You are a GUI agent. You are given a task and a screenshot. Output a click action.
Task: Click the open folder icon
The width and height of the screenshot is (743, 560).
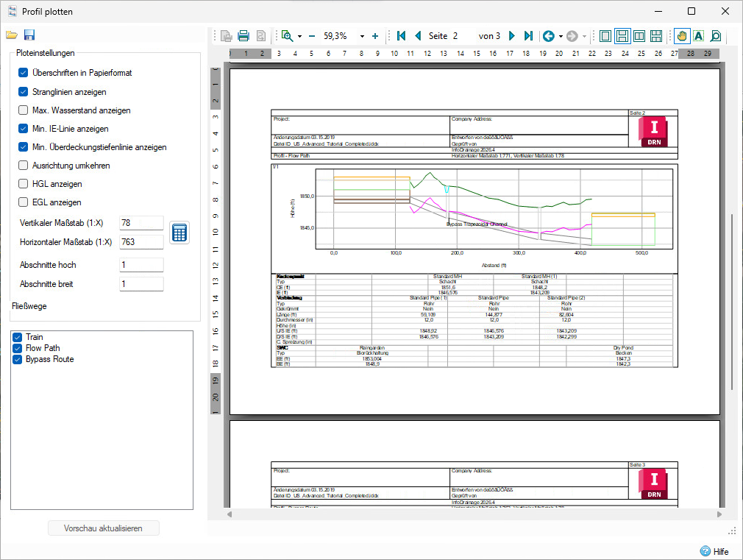point(12,35)
